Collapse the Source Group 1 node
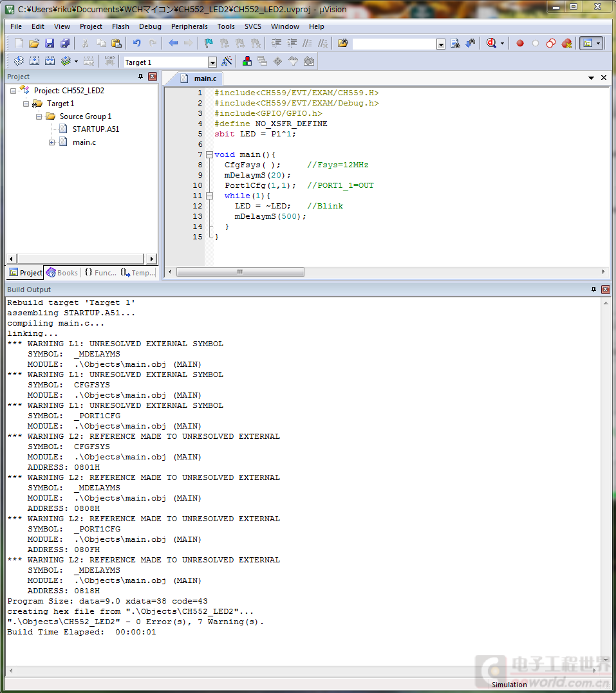The width and height of the screenshot is (616, 693). [x=39, y=116]
